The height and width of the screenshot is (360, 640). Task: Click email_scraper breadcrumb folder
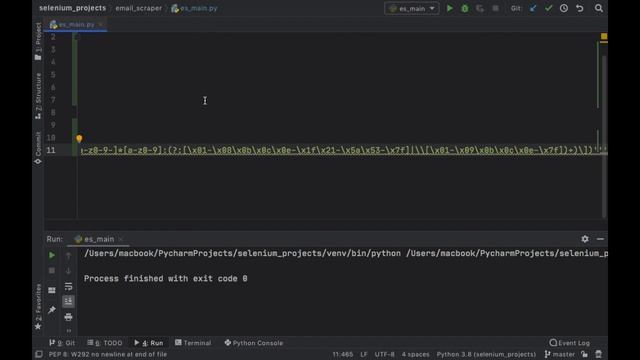click(x=138, y=8)
